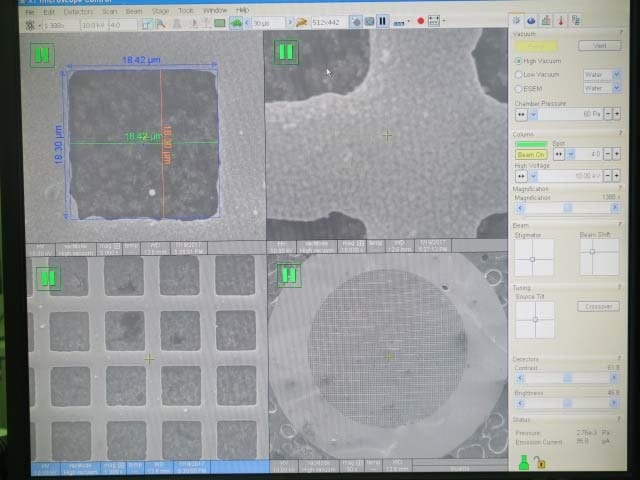Viewport: 640px width, 480px height.
Task: Click the Chamber Pressure minus button
Action: coord(608,114)
